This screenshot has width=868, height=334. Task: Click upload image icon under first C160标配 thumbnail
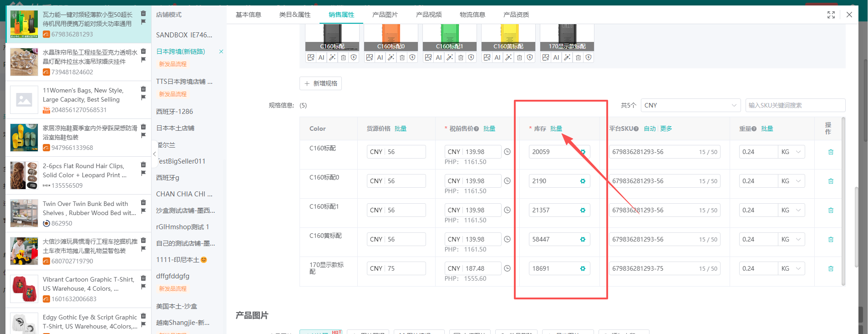pyautogui.click(x=311, y=57)
